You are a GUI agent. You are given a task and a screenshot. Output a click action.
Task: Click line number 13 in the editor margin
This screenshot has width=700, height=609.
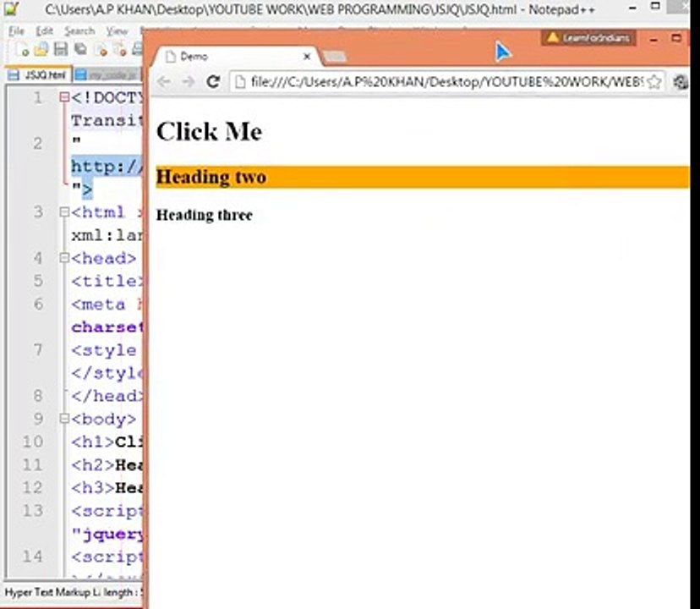(x=33, y=510)
